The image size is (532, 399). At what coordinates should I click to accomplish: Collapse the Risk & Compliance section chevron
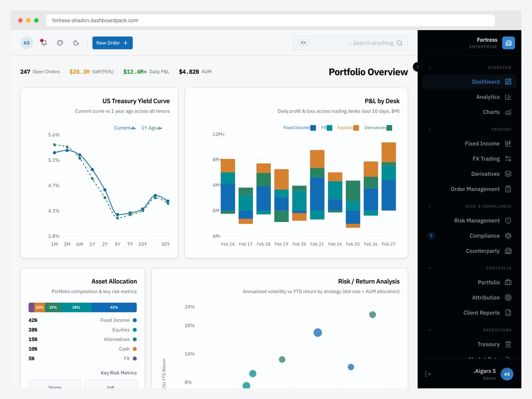coord(429,206)
